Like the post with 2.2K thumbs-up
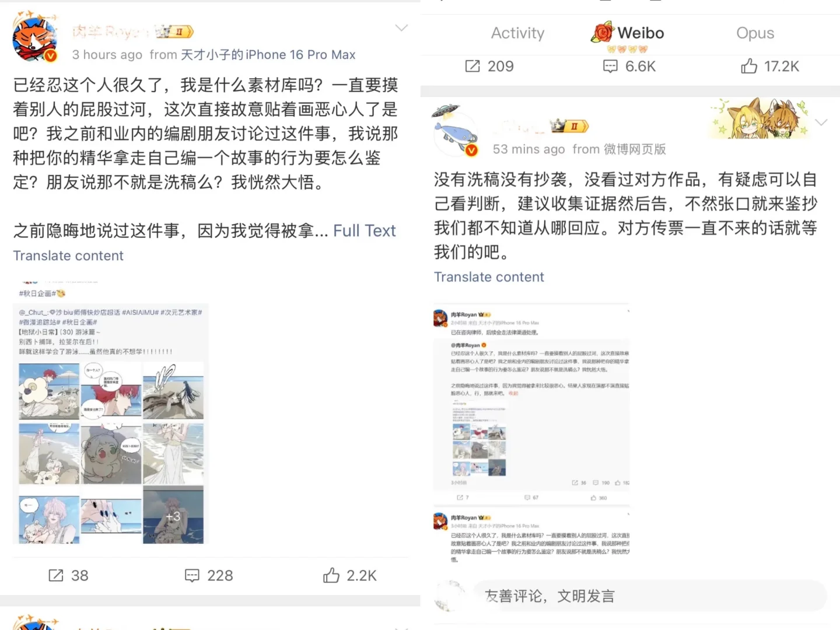Image resolution: width=840 pixels, height=630 pixels. (x=331, y=575)
